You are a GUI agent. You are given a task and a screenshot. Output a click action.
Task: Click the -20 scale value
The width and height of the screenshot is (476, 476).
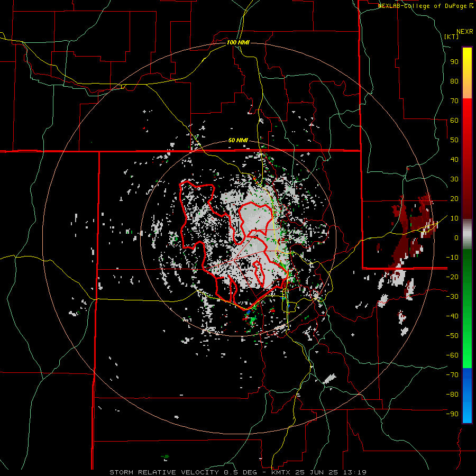coord(452,277)
